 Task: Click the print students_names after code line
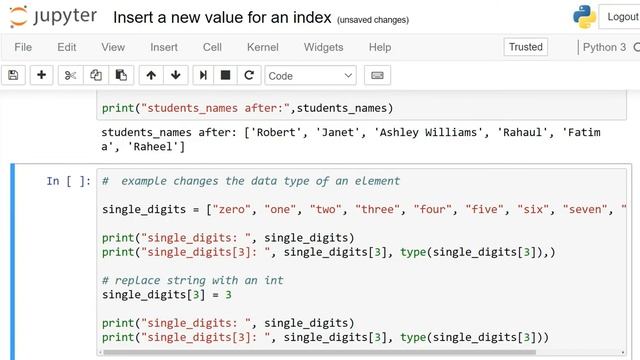[x=247, y=108]
